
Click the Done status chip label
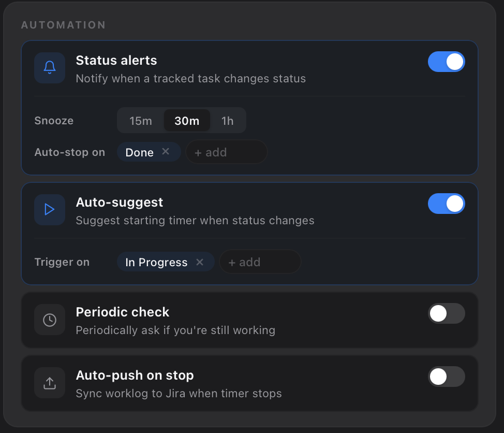139,152
